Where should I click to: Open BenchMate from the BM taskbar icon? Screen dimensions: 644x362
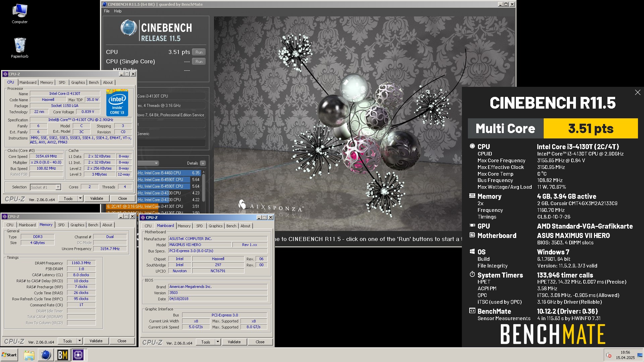(63, 355)
